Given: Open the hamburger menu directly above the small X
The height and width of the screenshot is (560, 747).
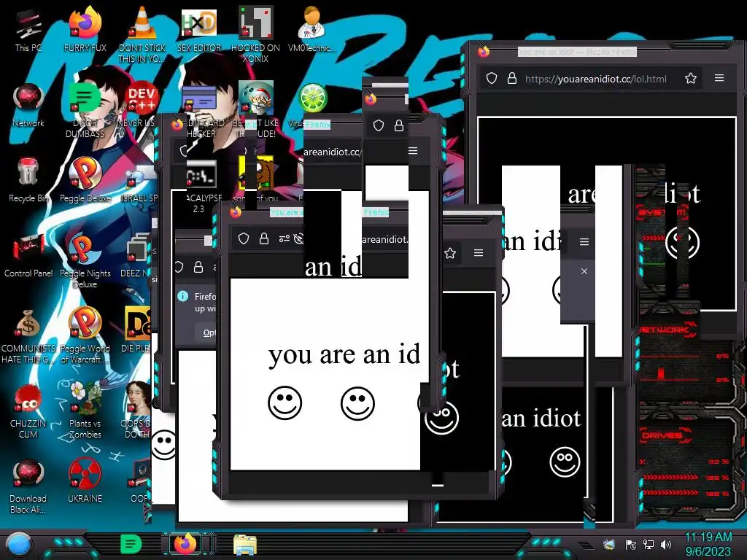Looking at the screenshot, I should click(x=584, y=242).
